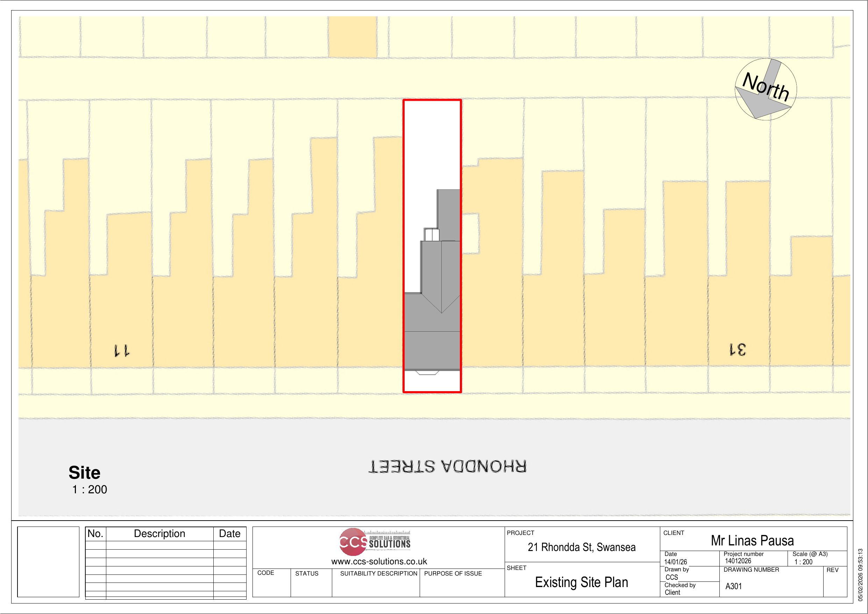Click the PURPOSE OF ISSUE field heading
The width and height of the screenshot is (868, 614).
coord(453,573)
